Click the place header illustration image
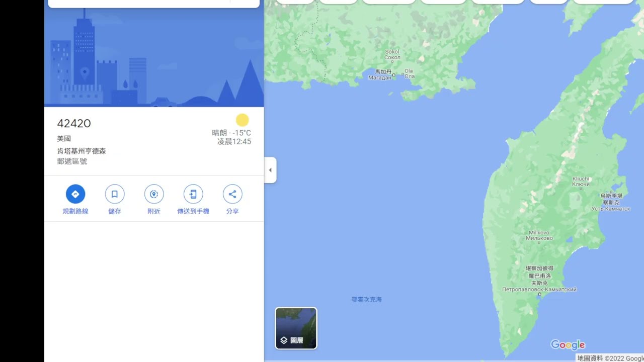This screenshot has height=362, width=644. 154,57
